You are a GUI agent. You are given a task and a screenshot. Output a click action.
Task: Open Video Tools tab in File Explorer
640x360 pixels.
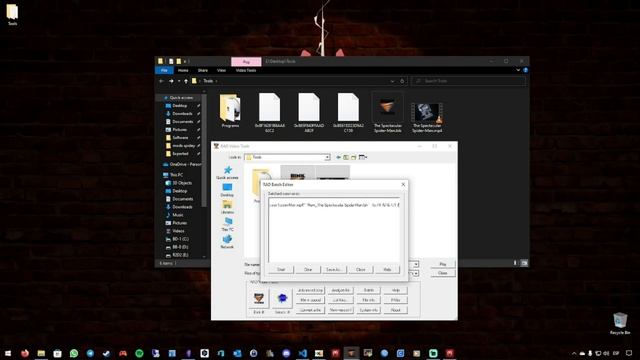246,70
